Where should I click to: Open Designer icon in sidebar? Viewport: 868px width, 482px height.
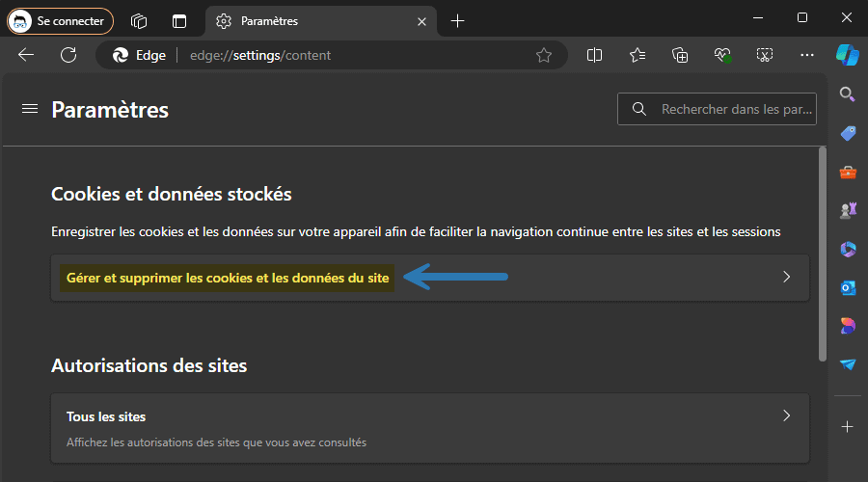click(x=848, y=326)
